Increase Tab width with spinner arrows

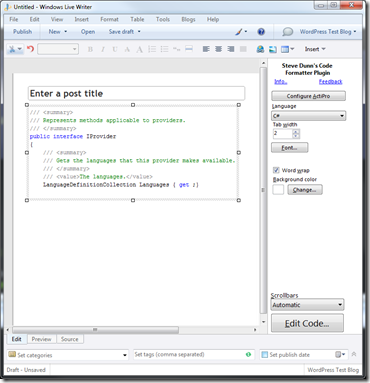(296, 132)
